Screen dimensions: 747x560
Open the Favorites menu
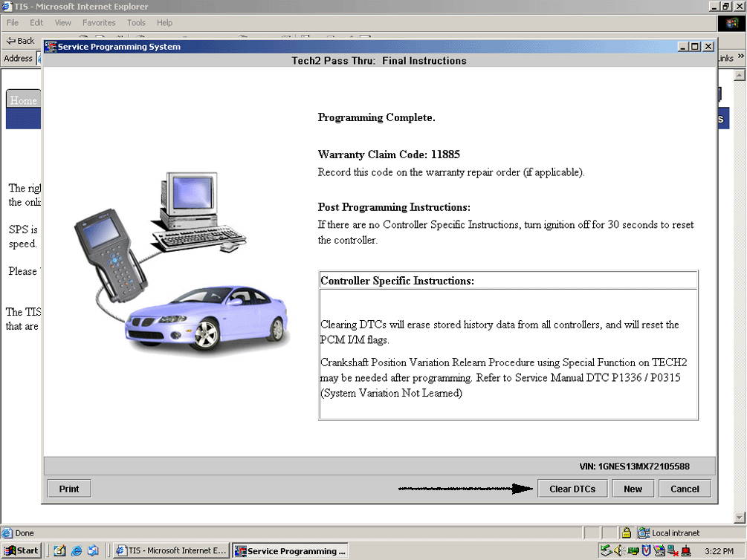(99, 23)
